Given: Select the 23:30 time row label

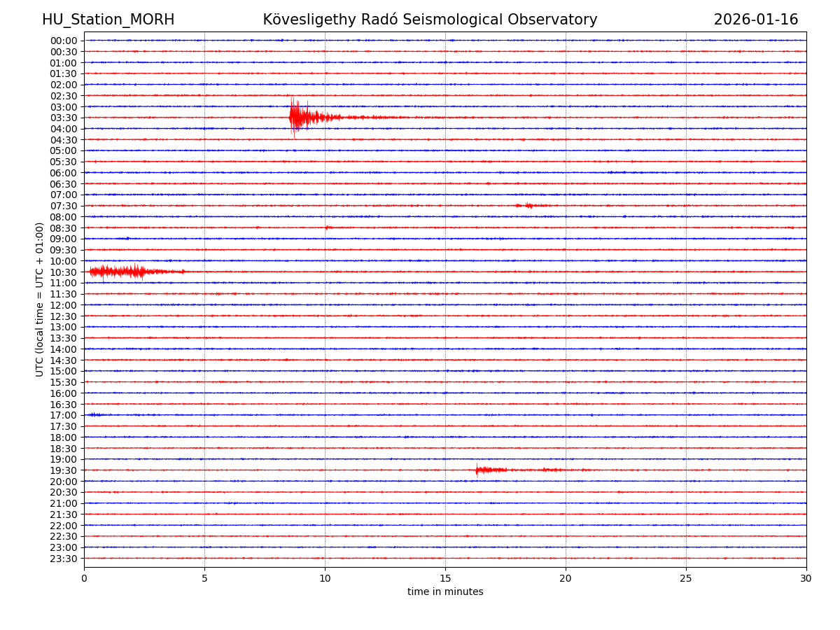Looking at the screenshot, I should click(x=63, y=559).
